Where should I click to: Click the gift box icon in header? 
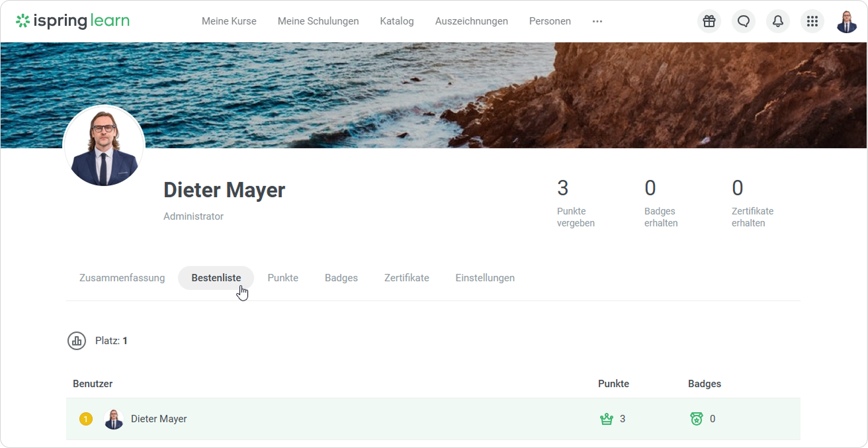coord(709,21)
